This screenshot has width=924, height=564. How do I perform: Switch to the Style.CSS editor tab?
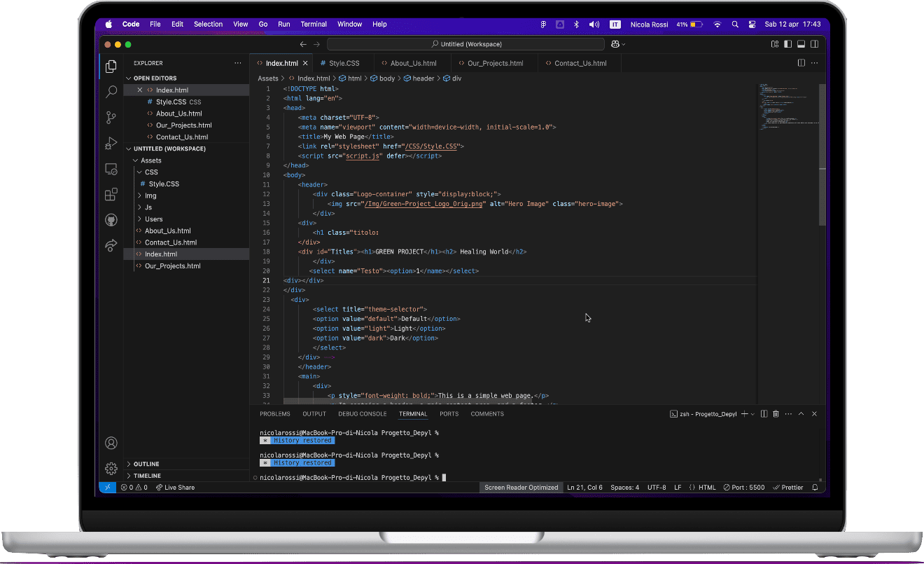tap(344, 63)
